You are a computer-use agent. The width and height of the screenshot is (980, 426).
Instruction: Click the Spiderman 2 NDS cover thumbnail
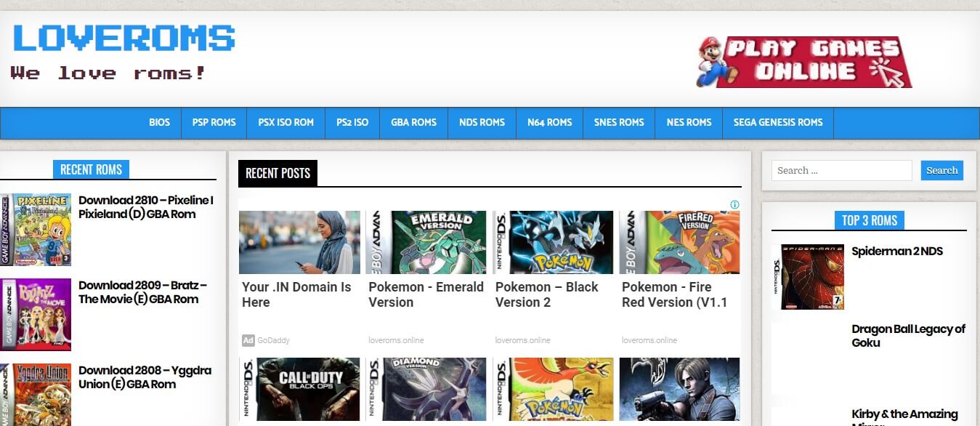[809, 276]
